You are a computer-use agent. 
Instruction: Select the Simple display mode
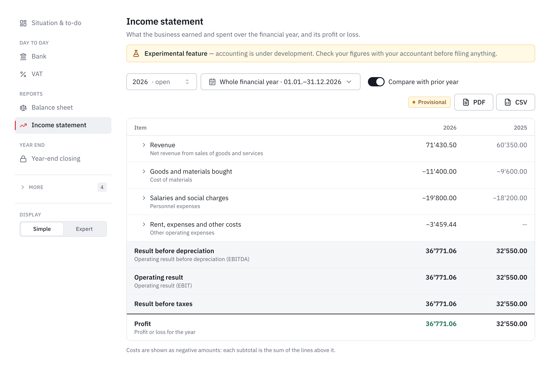[x=42, y=229]
